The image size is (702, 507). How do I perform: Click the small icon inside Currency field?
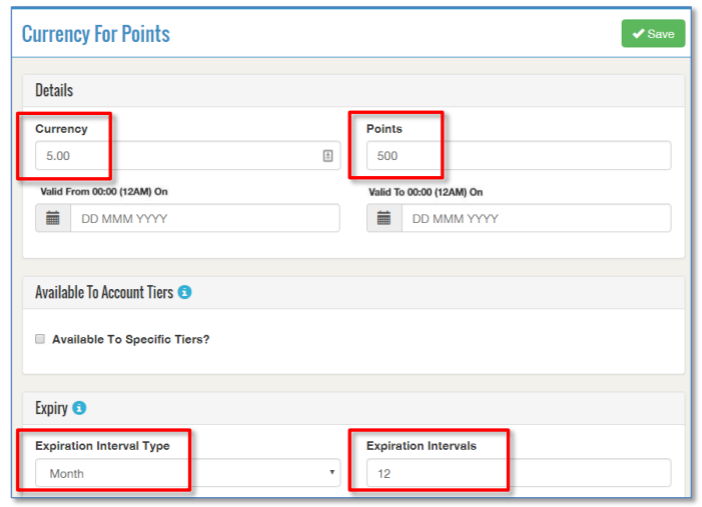(x=327, y=156)
